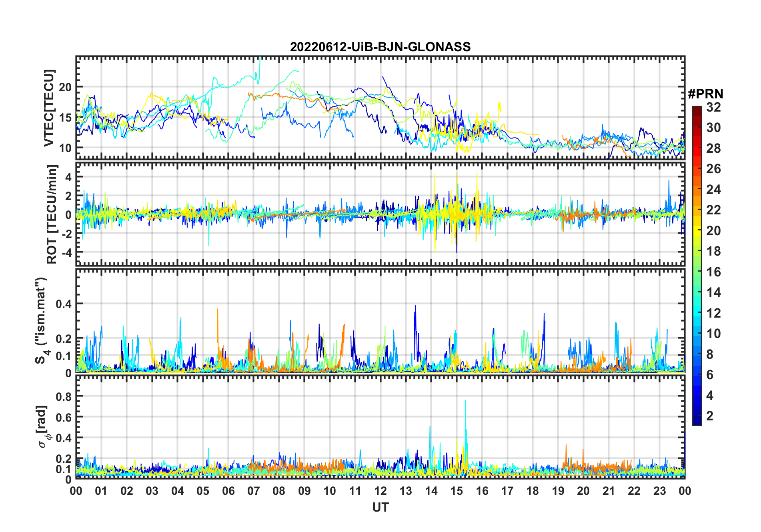Click the ROT [TECU/min] y-axis label
This screenshot has width=761, height=532.
52,214
